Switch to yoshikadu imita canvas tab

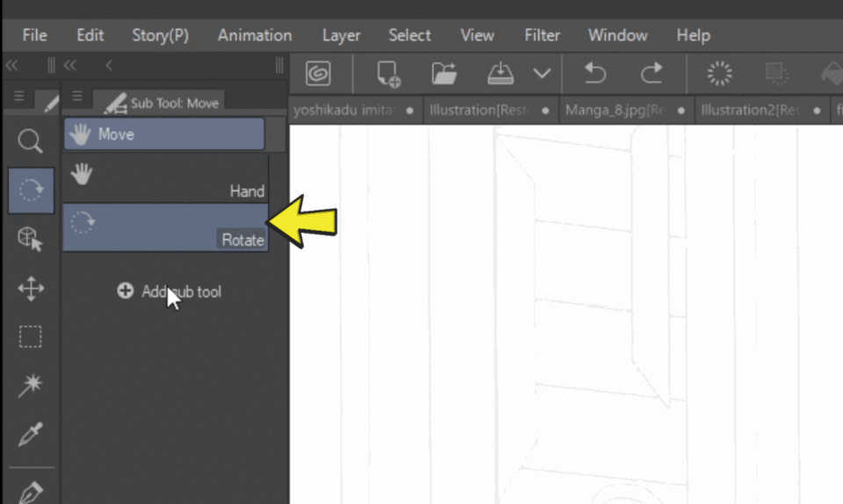(355, 110)
